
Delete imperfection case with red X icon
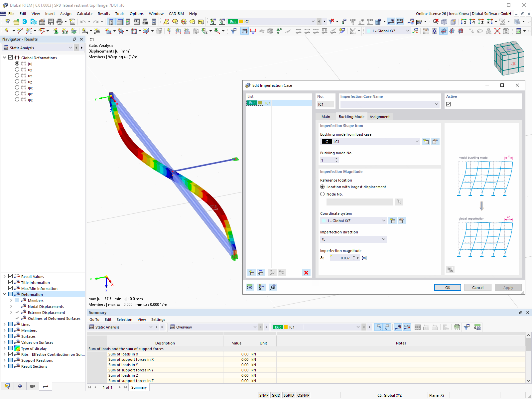(306, 273)
